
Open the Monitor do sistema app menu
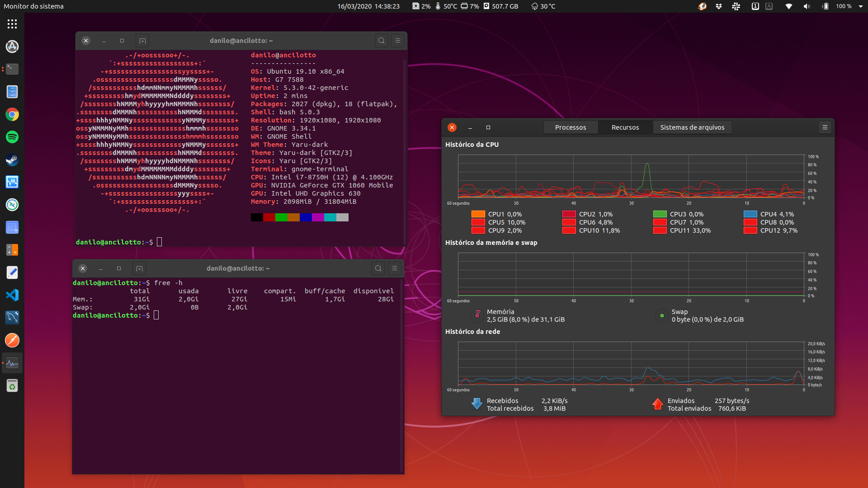pos(33,6)
